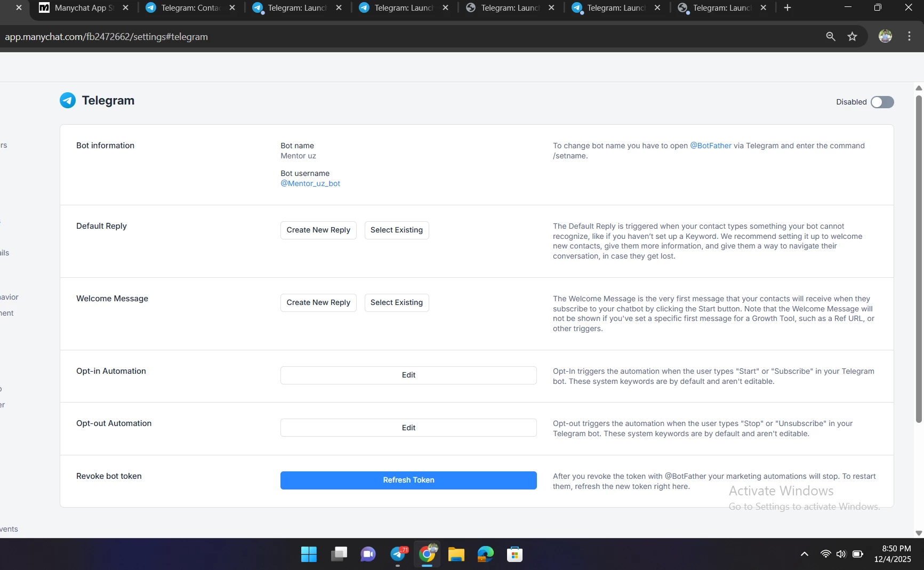
Task: Click the Wi-Fi icon in system tray
Action: [825, 554]
